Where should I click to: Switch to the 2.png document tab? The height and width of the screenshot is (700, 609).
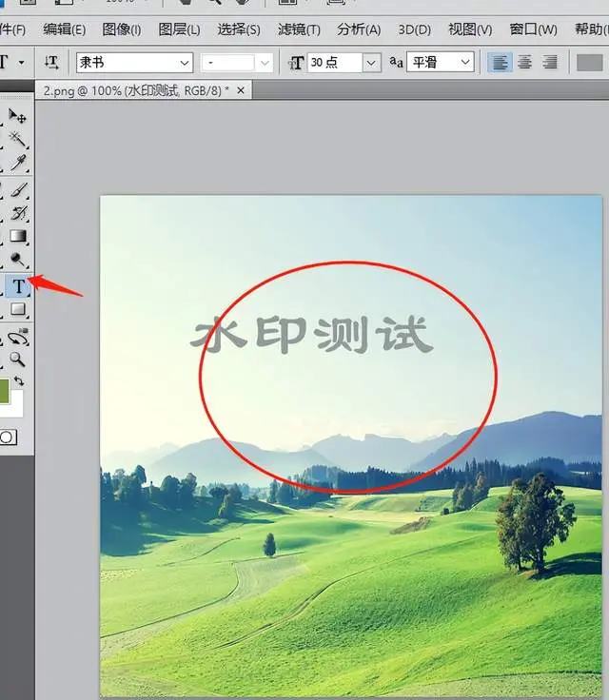(136, 90)
